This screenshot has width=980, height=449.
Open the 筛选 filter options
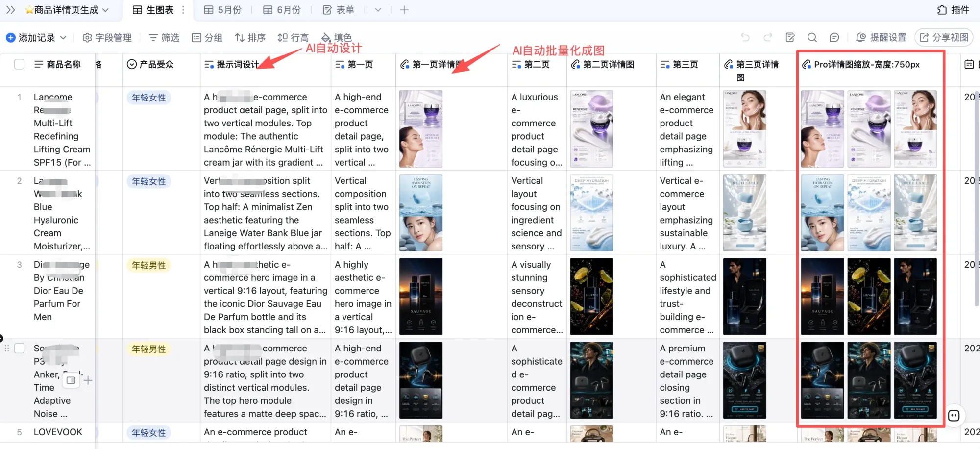pyautogui.click(x=164, y=38)
